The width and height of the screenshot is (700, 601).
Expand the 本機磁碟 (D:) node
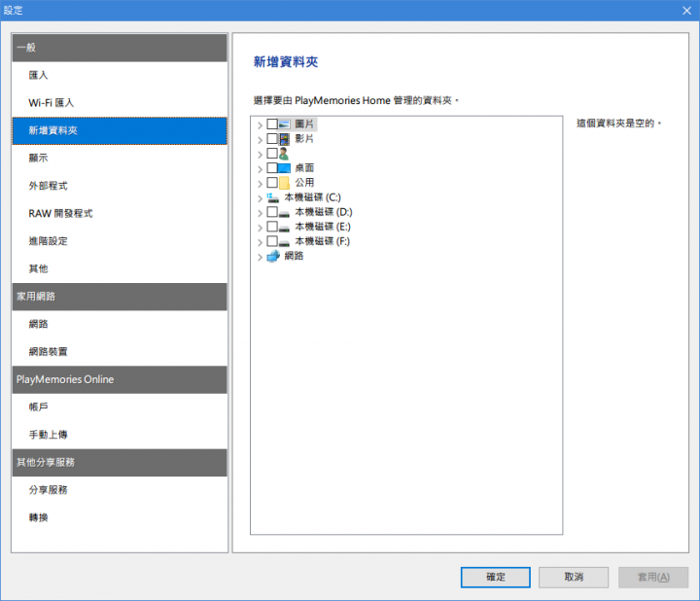coord(260,213)
